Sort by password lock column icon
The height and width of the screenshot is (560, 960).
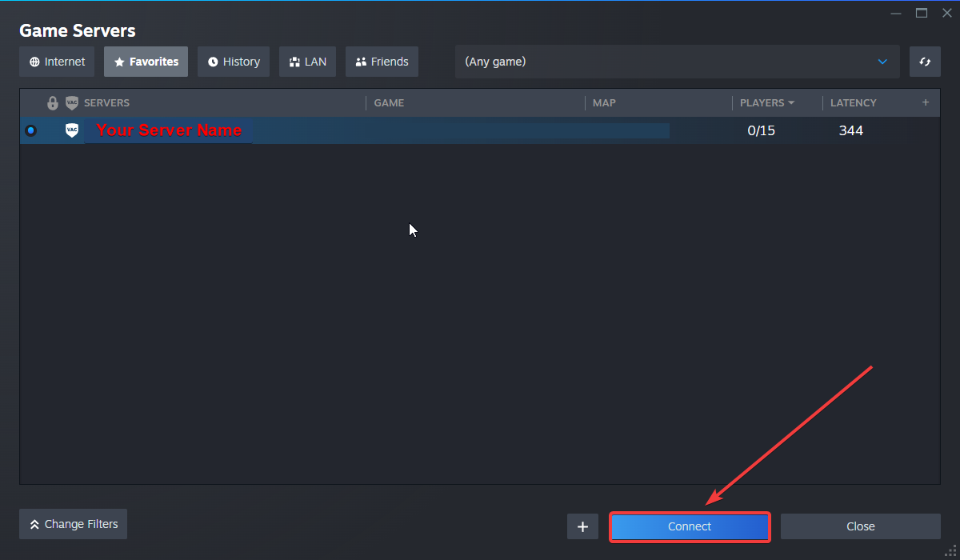[x=53, y=103]
